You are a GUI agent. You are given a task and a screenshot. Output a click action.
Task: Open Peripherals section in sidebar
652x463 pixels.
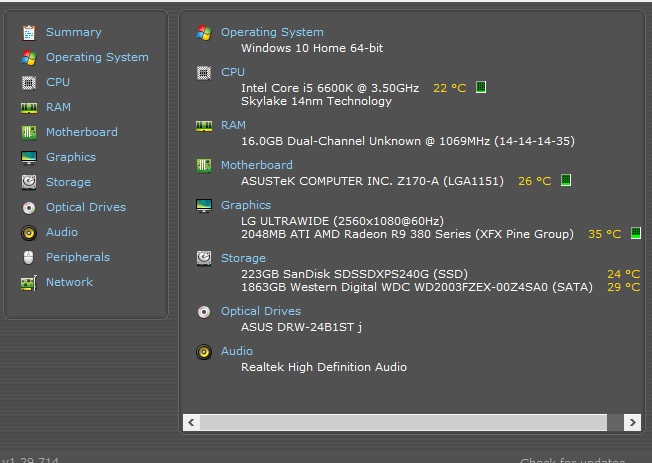[78, 257]
